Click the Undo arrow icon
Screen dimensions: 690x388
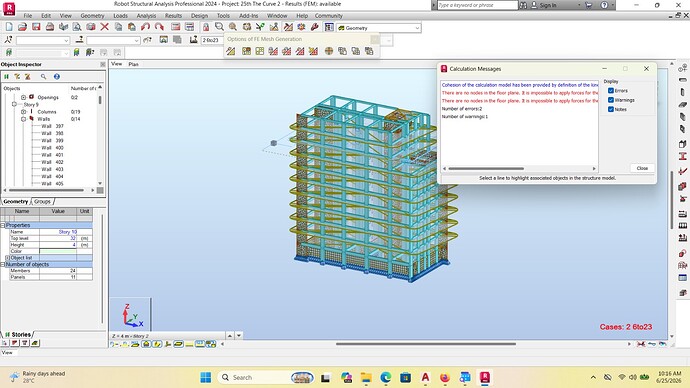(x=145, y=27)
